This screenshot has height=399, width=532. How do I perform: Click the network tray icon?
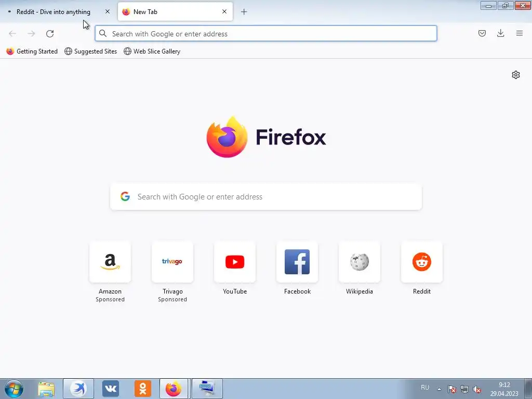point(464,389)
